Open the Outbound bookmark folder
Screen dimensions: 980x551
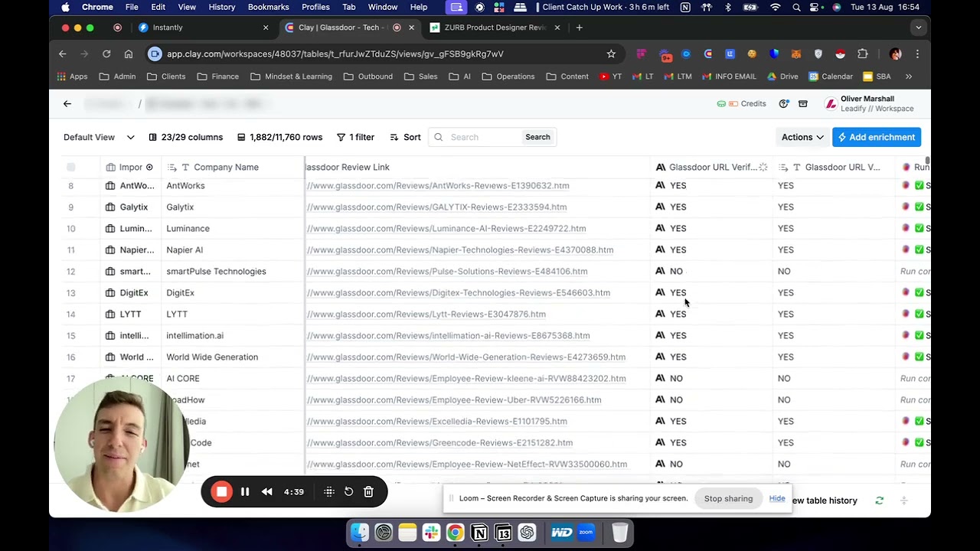click(368, 77)
